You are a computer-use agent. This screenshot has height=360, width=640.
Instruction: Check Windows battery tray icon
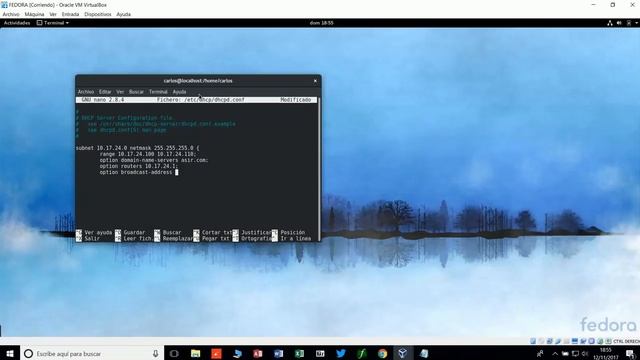point(565,353)
